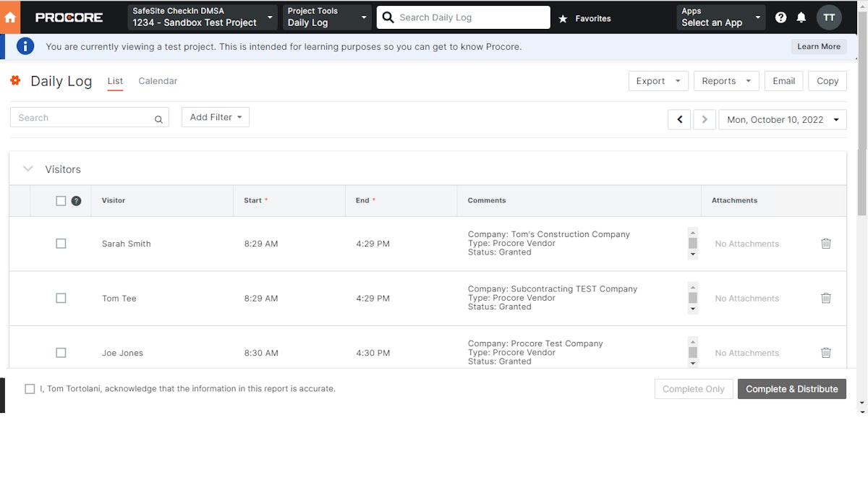Screen dimensions: 868x488
Task: Open the help question mark icon
Action: (780, 17)
